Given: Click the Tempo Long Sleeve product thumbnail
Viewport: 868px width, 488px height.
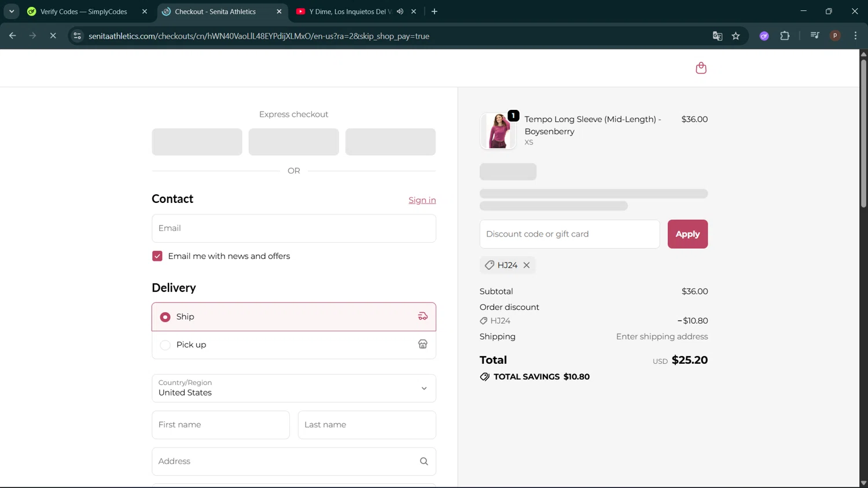Looking at the screenshot, I should 498,131.
